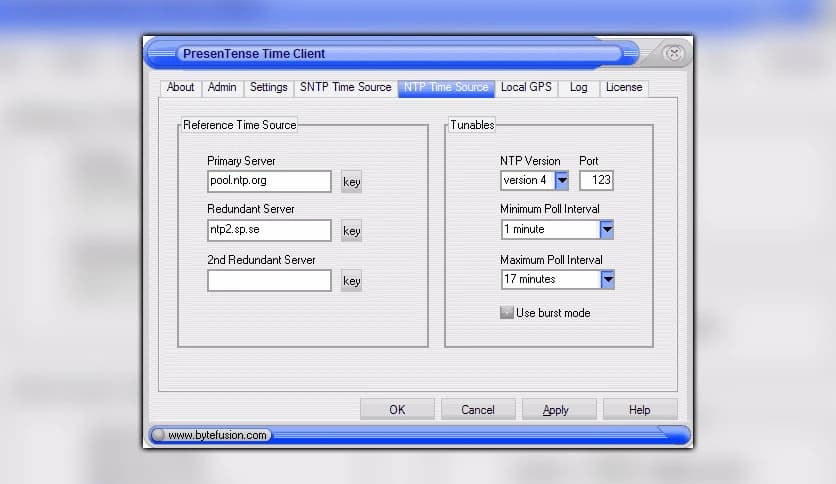Expand the Minimum Poll Interval dropdown
Screen dimensions: 836x484
607,230
